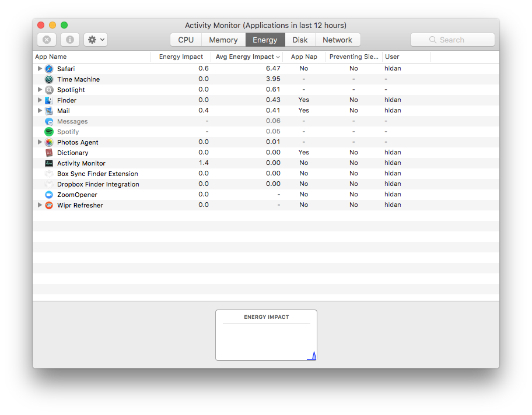Open the gear action menu
The image size is (532, 415).
[96, 40]
